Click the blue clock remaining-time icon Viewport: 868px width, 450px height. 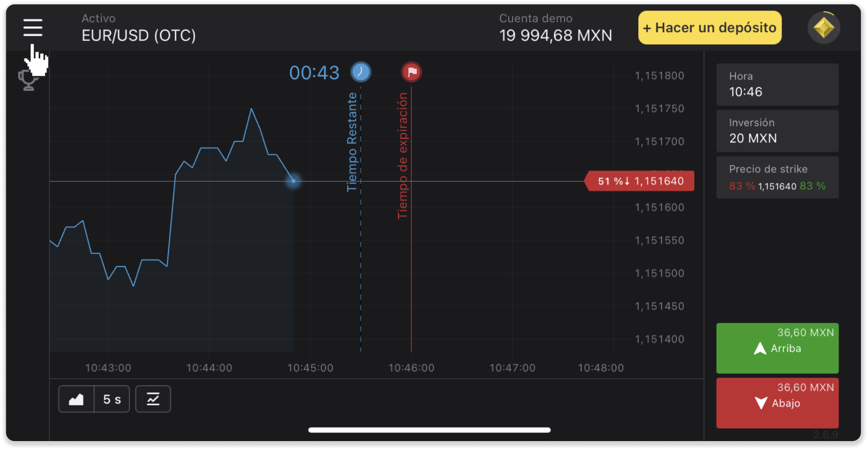click(x=361, y=72)
